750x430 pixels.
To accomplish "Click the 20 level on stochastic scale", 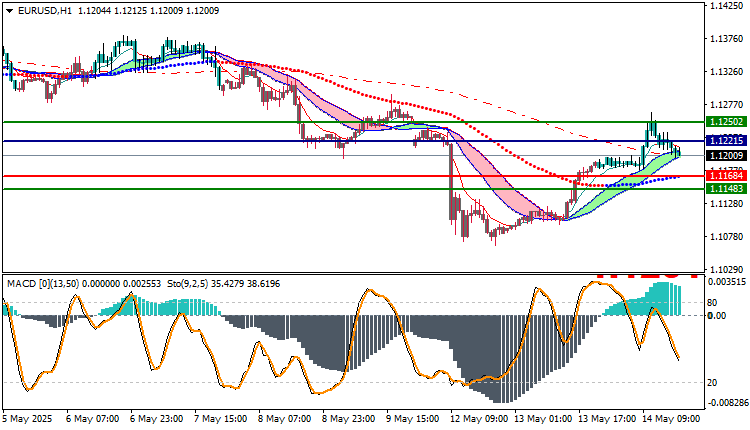I will (x=712, y=383).
